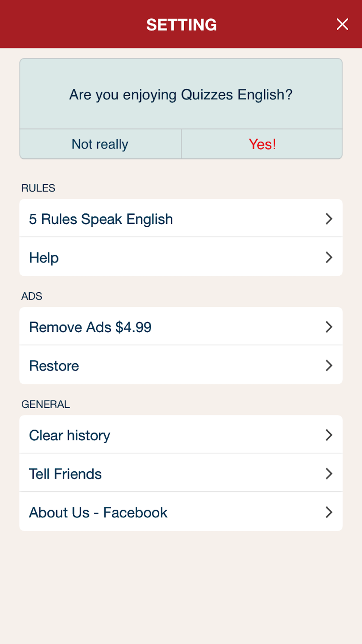362x644 pixels.
Task: Tap the arrow icon beside Remove Ads $4.99
Action: click(x=329, y=327)
